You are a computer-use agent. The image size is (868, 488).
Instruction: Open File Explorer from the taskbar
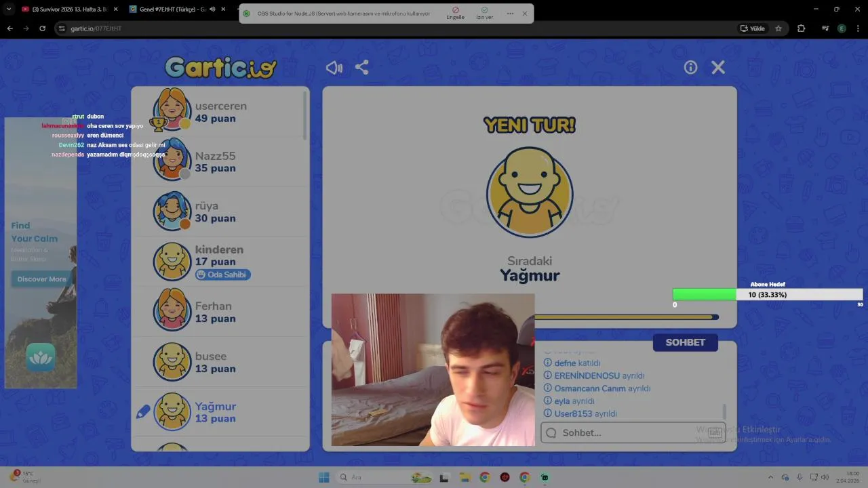(464, 477)
